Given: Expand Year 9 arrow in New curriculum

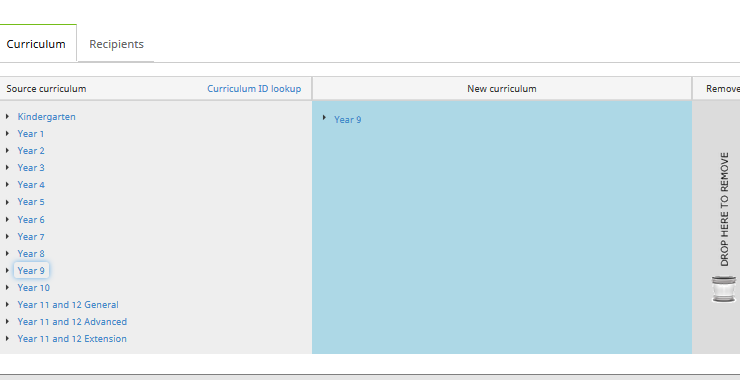Looking at the screenshot, I should click(324, 118).
